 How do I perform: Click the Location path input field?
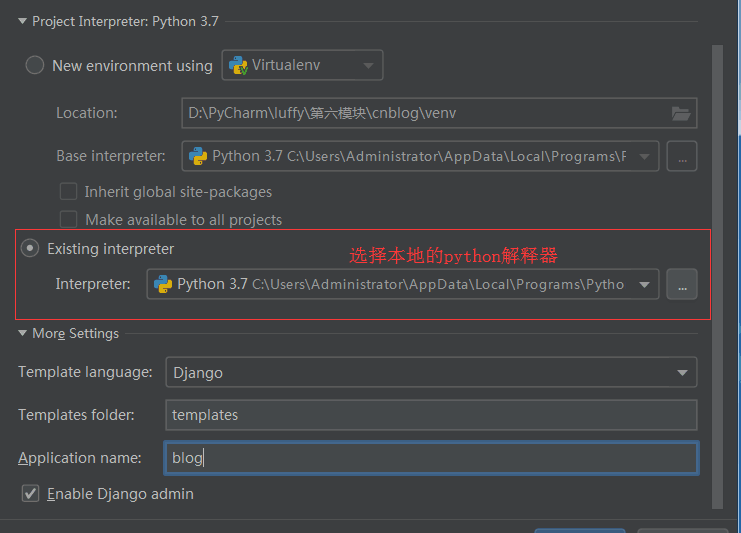(x=439, y=113)
